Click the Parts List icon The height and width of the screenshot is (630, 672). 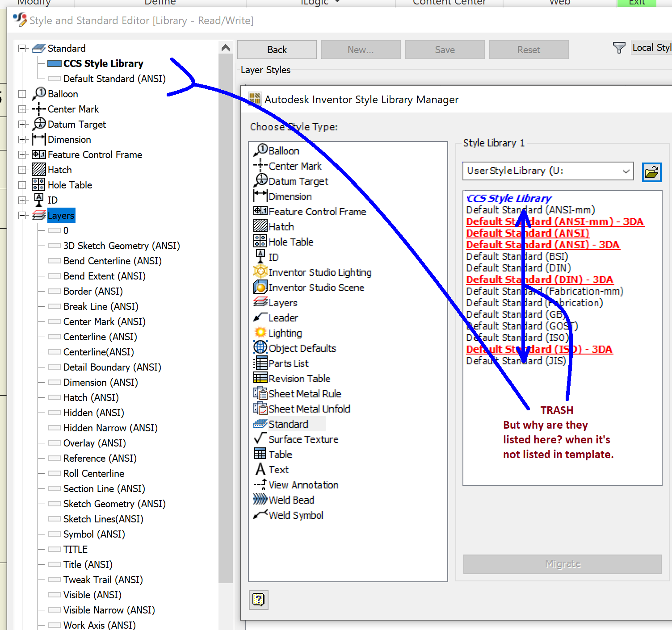[x=260, y=363]
